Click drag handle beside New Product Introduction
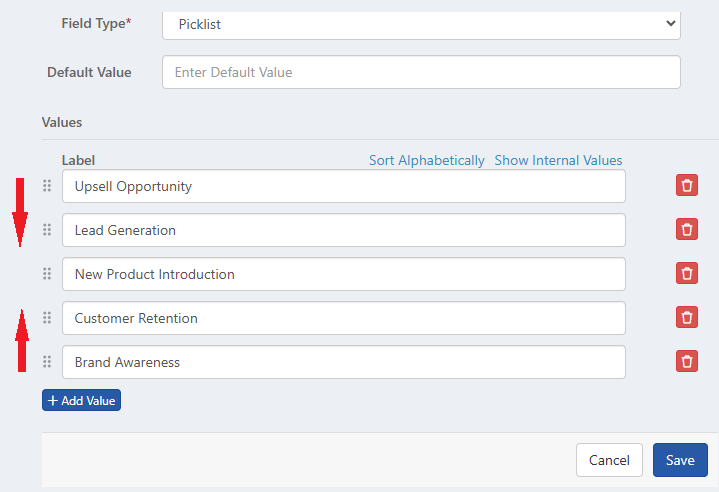This screenshot has width=719, height=492. [x=46, y=274]
